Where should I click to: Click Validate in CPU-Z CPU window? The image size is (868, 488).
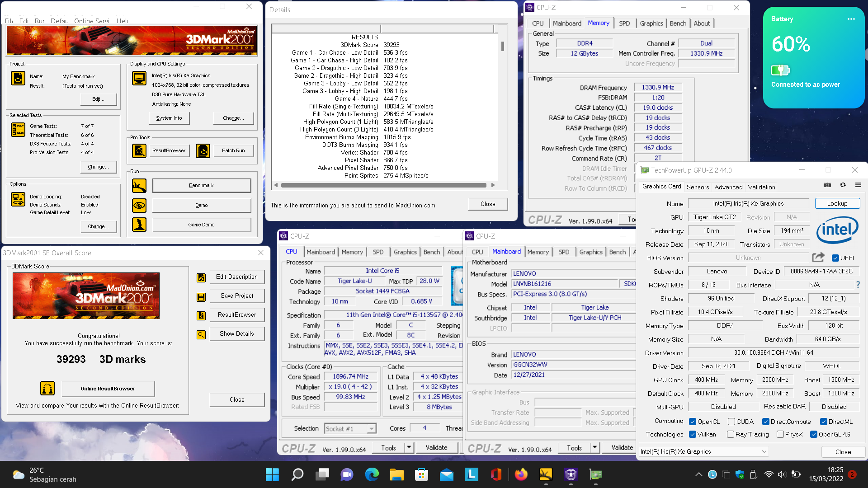coord(436,447)
